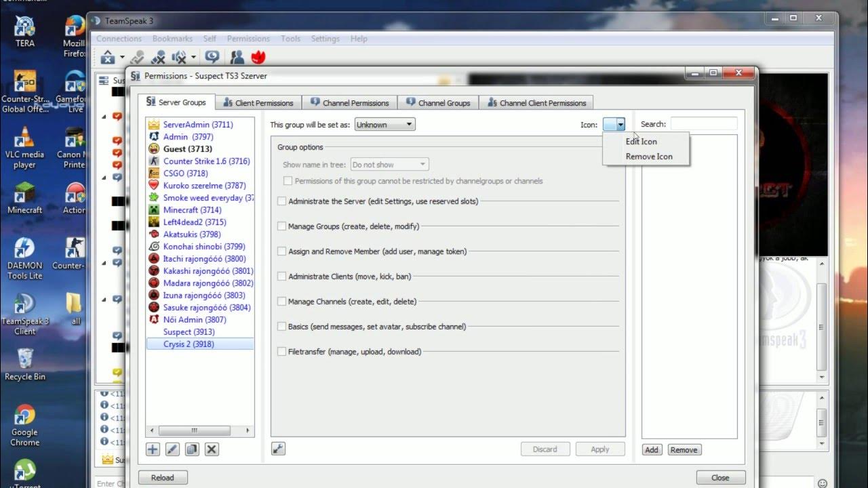Viewport: 868px width, 488px height.
Task: Open Minecraft desktop shortcut
Action: coord(25,199)
